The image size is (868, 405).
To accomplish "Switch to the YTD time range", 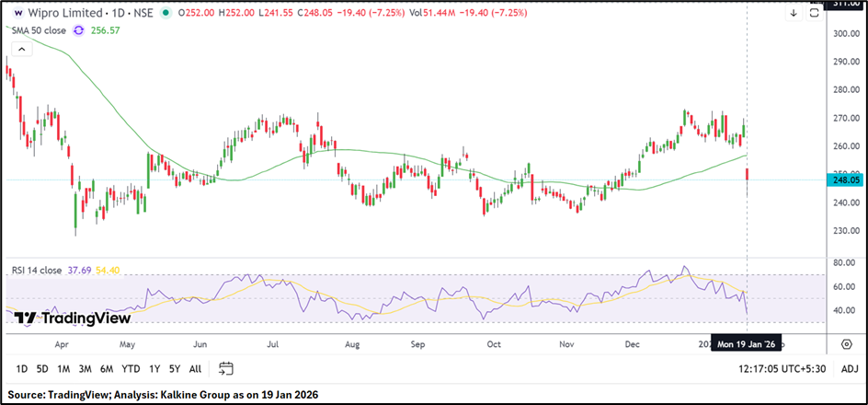I will tap(131, 369).
